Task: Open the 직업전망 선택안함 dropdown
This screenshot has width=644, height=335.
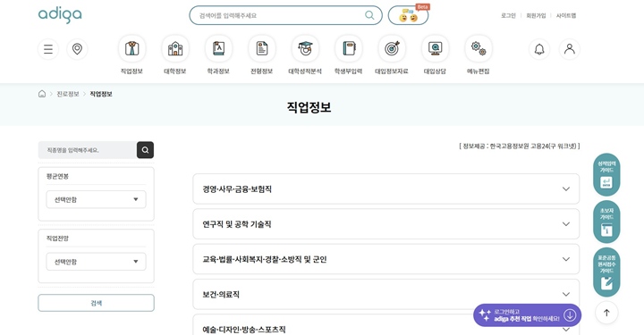Action: pos(96,262)
